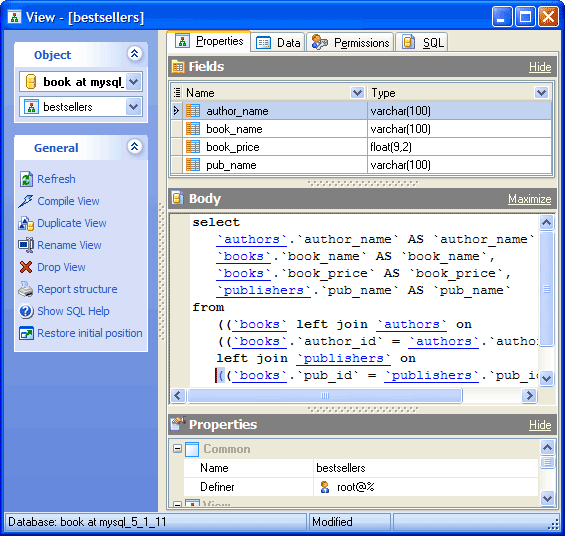The image size is (565, 536).
Task: Click the Duplicate View icon
Action: point(26,223)
